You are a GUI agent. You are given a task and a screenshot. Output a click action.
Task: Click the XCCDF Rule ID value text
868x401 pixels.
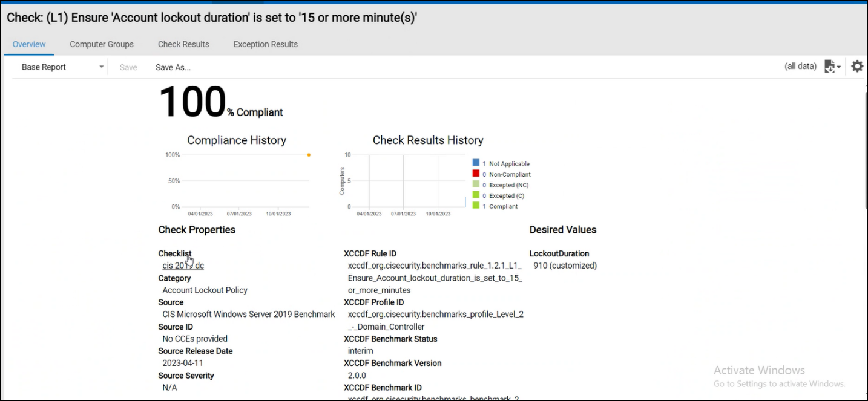point(435,278)
